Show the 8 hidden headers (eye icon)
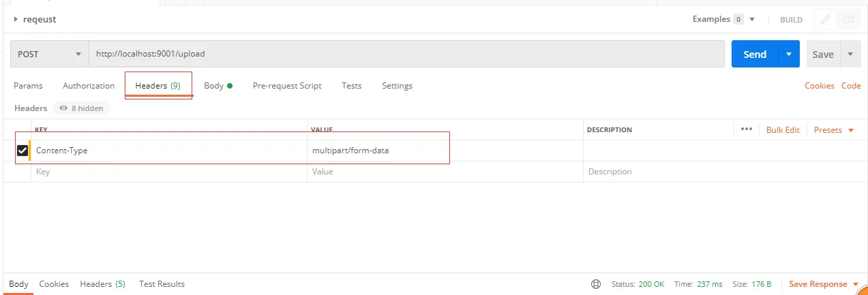 [x=63, y=108]
